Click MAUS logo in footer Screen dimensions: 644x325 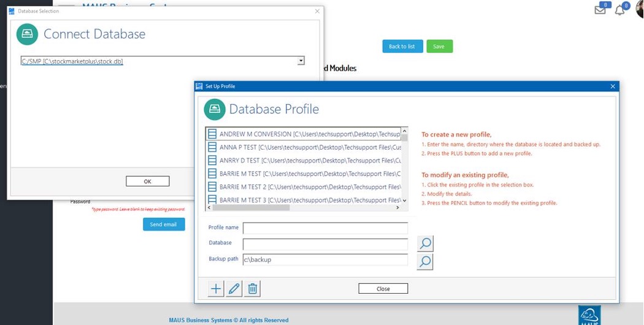click(589, 315)
